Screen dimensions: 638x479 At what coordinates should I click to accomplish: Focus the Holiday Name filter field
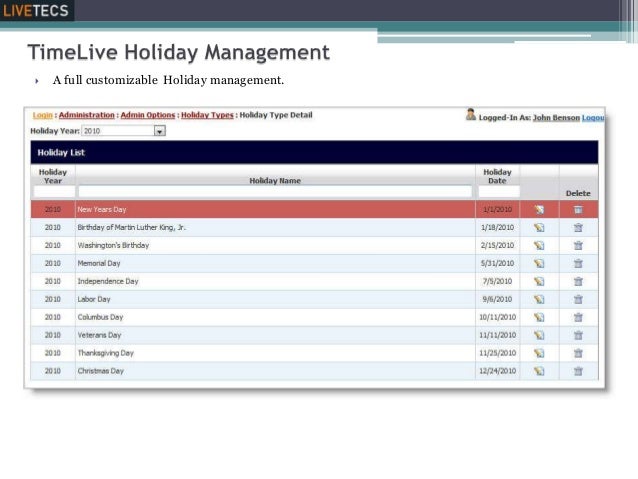(x=275, y=191)
